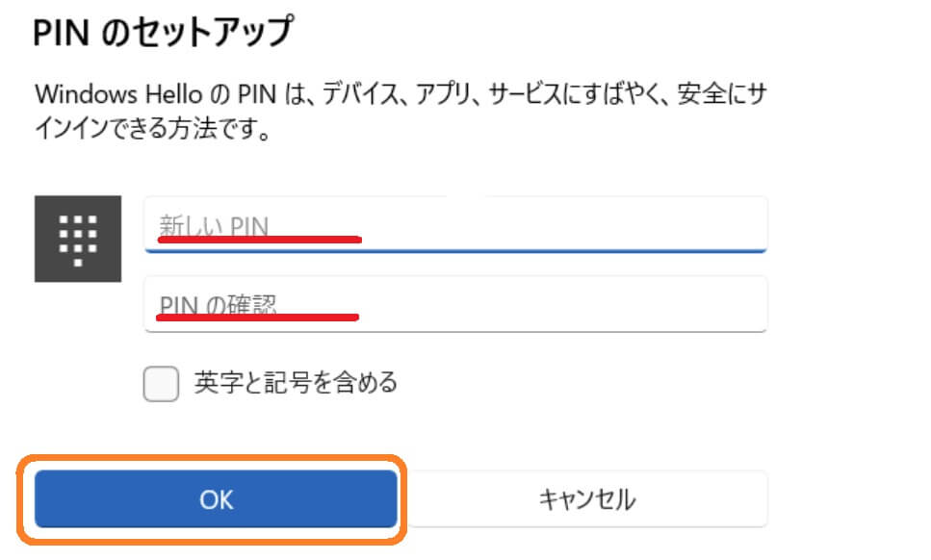Enable the 英字と記号を含める checkbox
Viewport: 931px width, 560px height.
161,384
